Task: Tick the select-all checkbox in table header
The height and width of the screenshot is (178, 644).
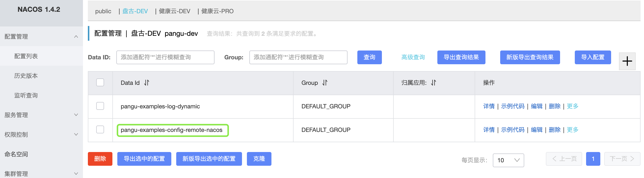Action: click(x=100, y=82)
